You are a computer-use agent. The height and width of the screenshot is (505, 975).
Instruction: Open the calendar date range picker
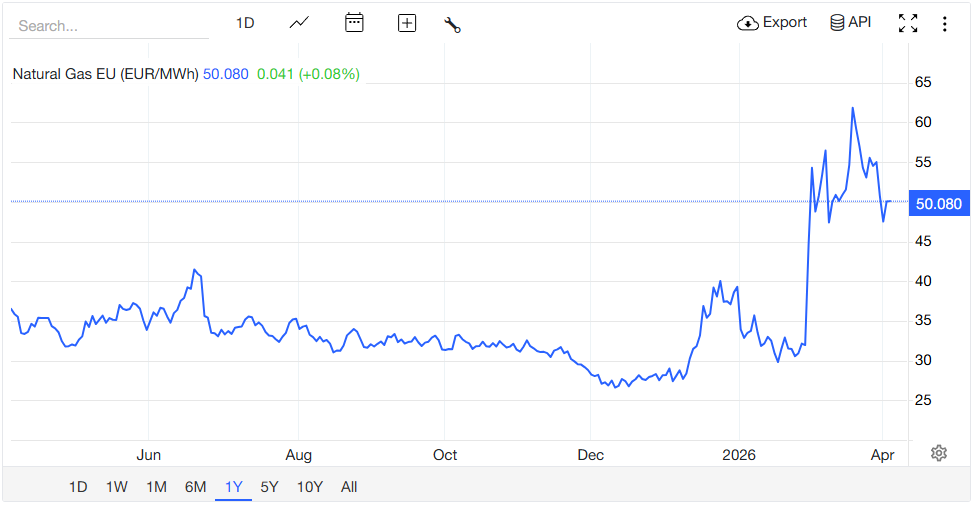point(354,23)
